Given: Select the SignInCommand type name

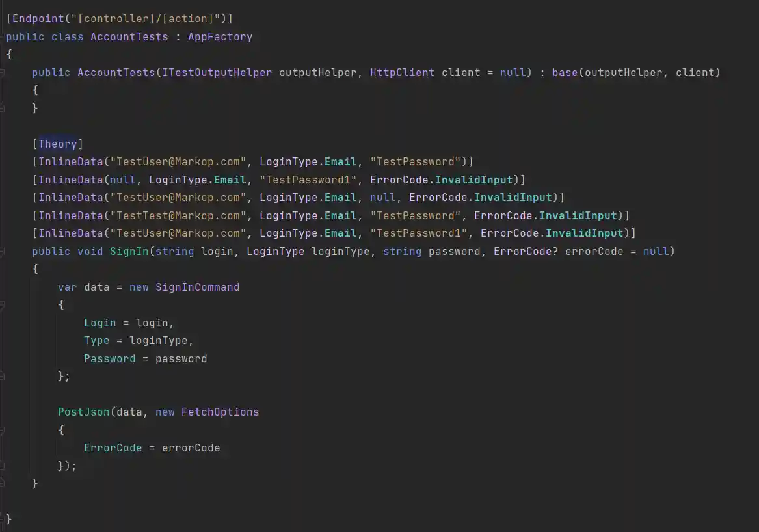Looking at the screenshot, I should (x=198, y=286).
